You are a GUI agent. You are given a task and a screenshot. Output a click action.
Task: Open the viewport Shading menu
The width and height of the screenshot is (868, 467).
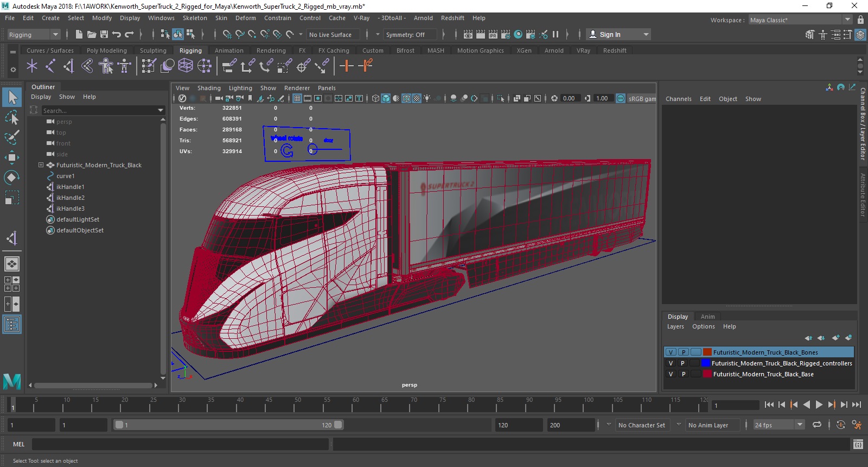tap(209, 88)
